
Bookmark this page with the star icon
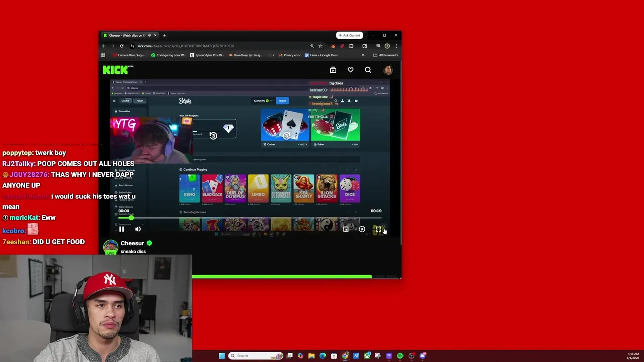pyautogui.click(x=320, y=46)
